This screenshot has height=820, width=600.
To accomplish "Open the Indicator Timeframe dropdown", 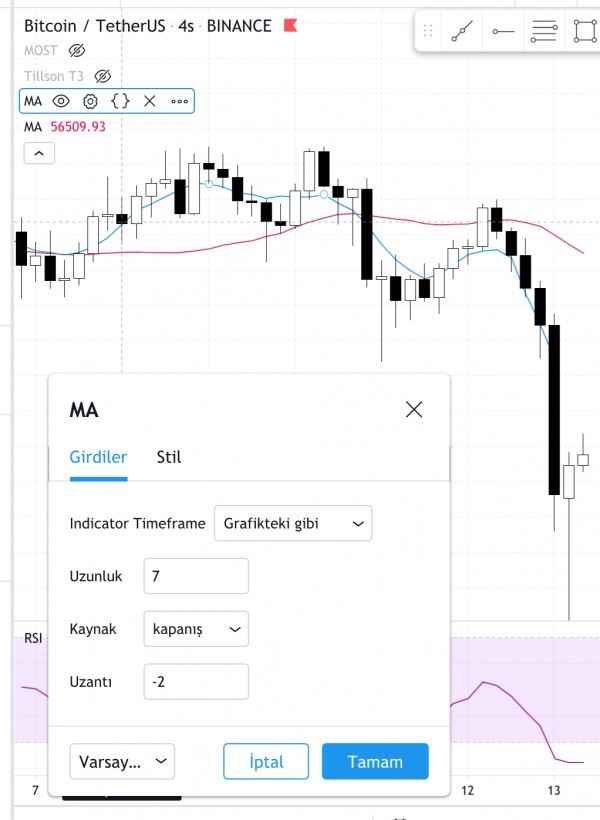I will click(x=293, y=523).
